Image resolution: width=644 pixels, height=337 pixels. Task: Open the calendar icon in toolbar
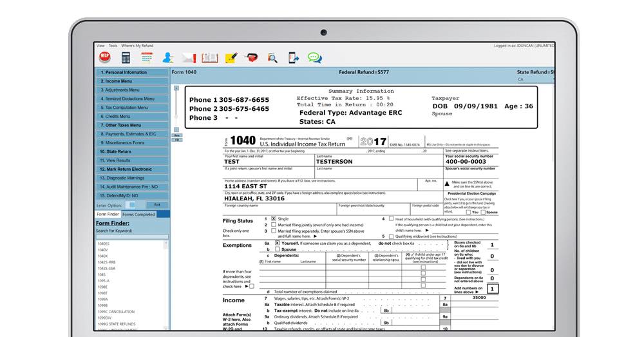click(147, 57)
